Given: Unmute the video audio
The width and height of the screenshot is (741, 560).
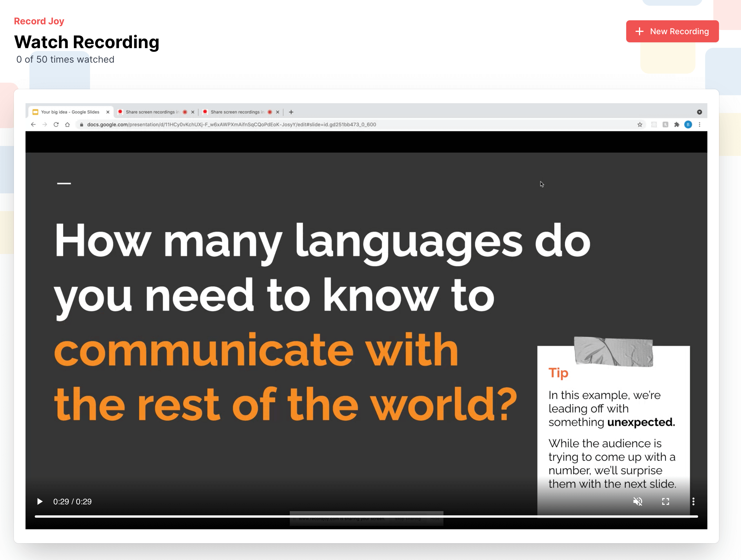Looking at the screenshot, I should pyautogui.click(x=638, y=501).
